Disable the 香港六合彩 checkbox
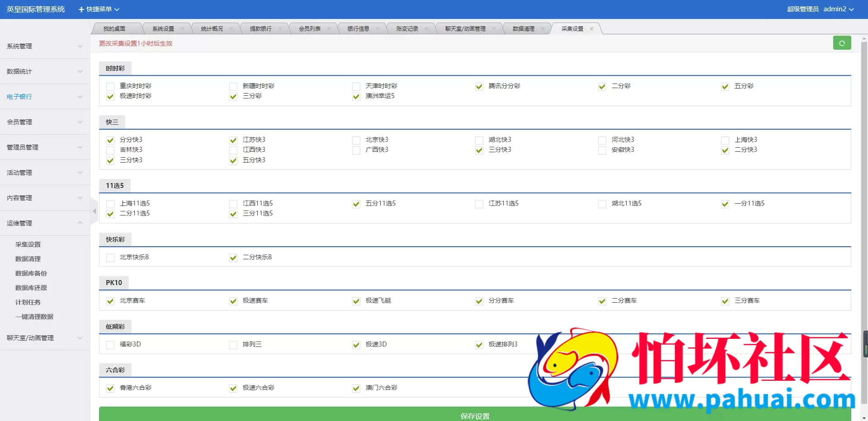 (110, 388)
